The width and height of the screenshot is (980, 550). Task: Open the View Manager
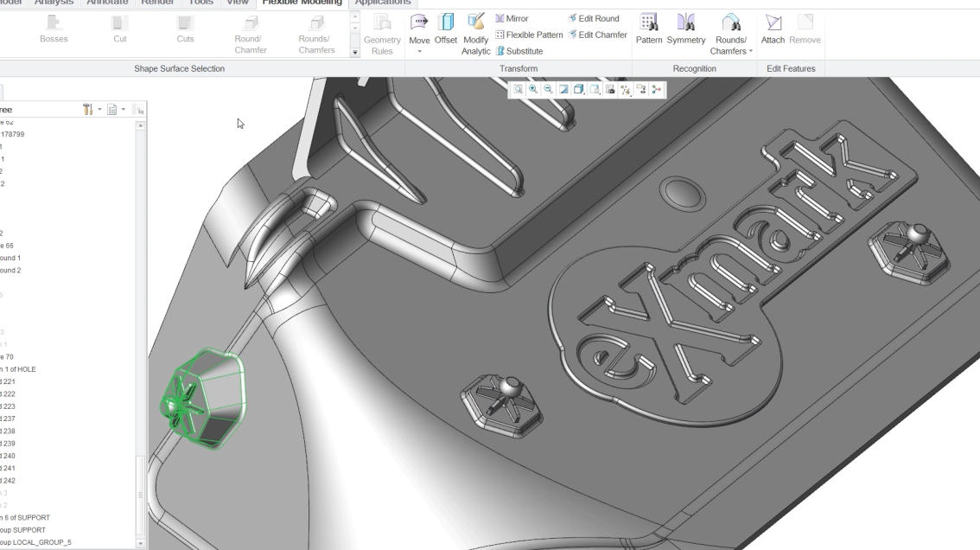pyautogui.click(x=610, y=89)
